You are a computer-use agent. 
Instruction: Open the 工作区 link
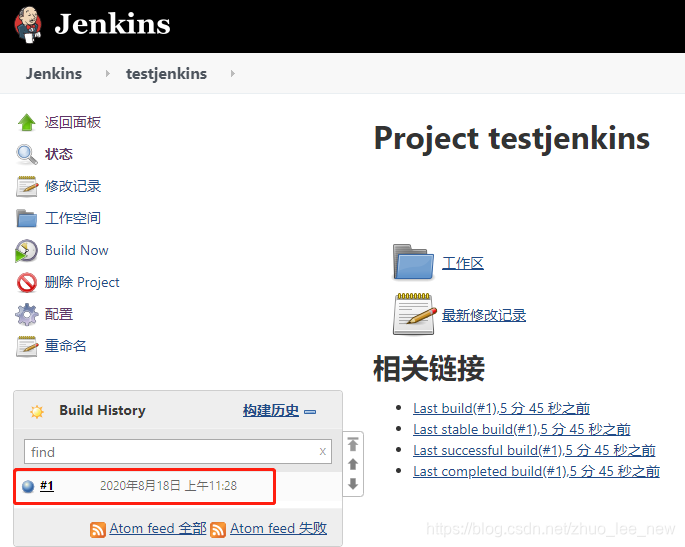pyautogui.click(x=463, y=263)
